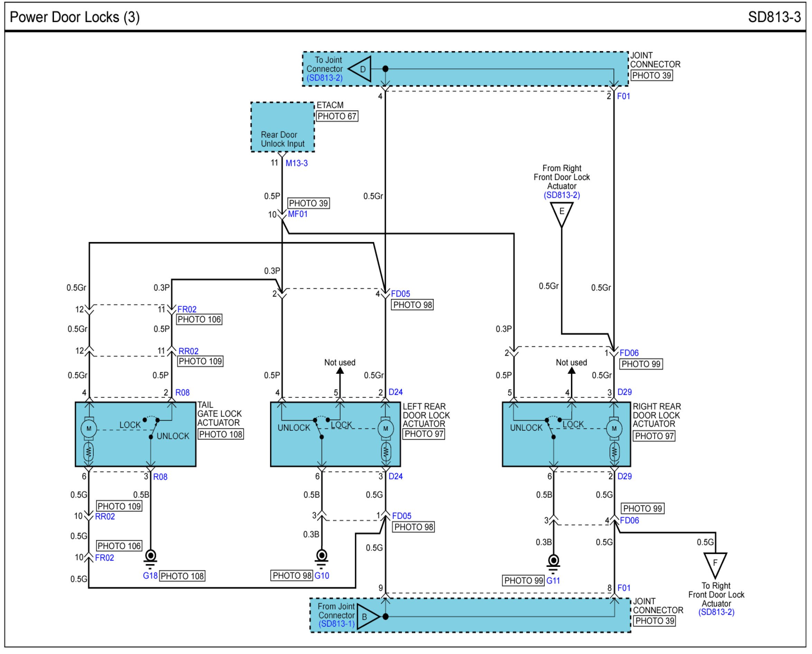812x654 pixels.
Task: Open the SD813-2 link under To Joint Connector
Action: pyautogui.click(x=324, y=78)
